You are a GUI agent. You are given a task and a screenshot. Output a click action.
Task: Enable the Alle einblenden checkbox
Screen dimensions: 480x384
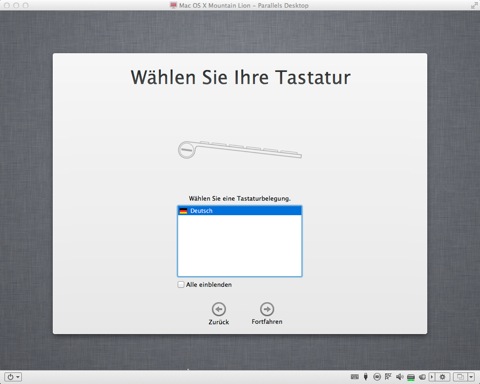coord(181,285)
